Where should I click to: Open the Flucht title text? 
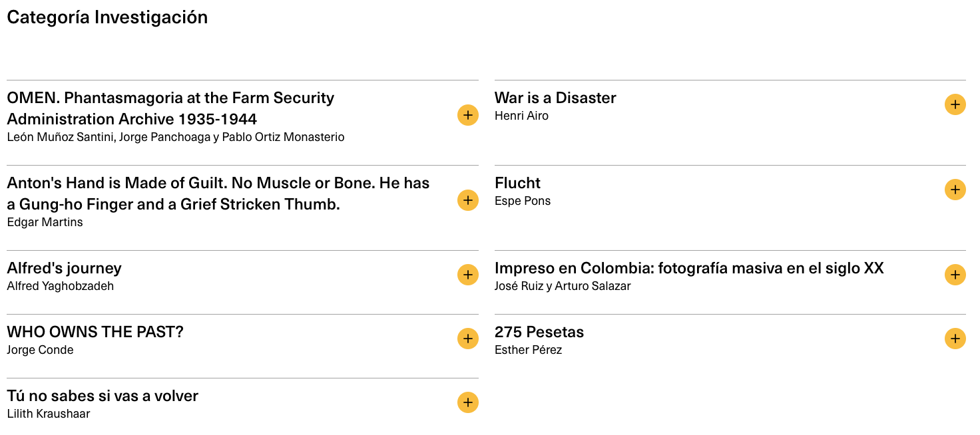517,183
